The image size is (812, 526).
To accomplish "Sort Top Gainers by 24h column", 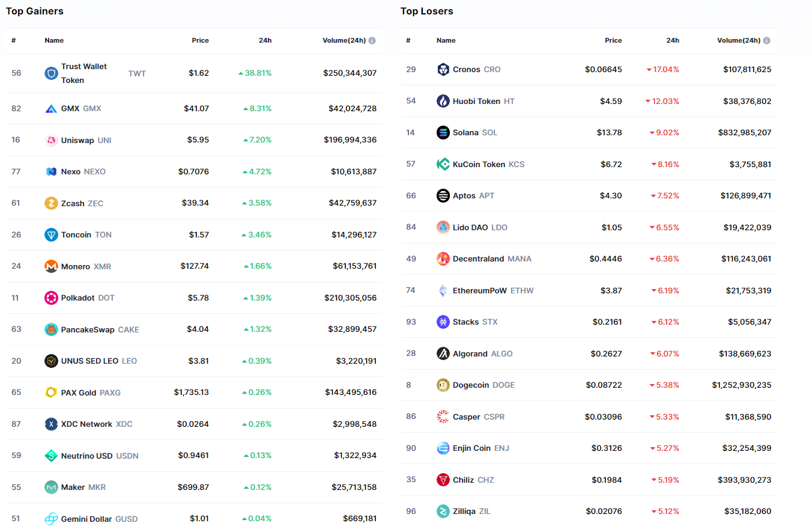I will [x=265, y=40].
